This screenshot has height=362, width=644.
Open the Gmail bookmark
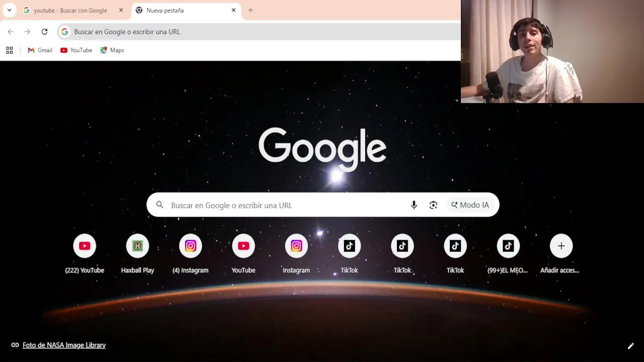click(x=40, y=50)
